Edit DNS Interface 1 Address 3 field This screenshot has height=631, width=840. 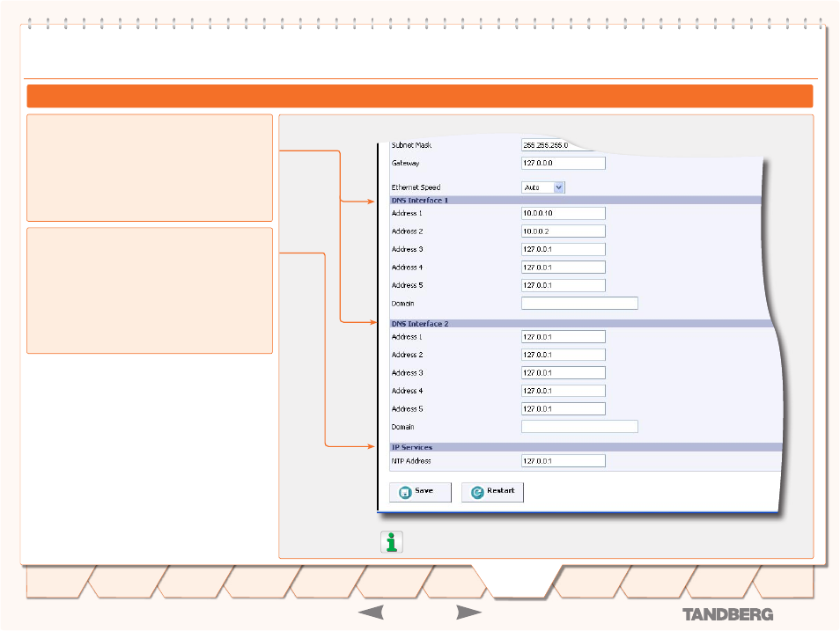point(564,249)
